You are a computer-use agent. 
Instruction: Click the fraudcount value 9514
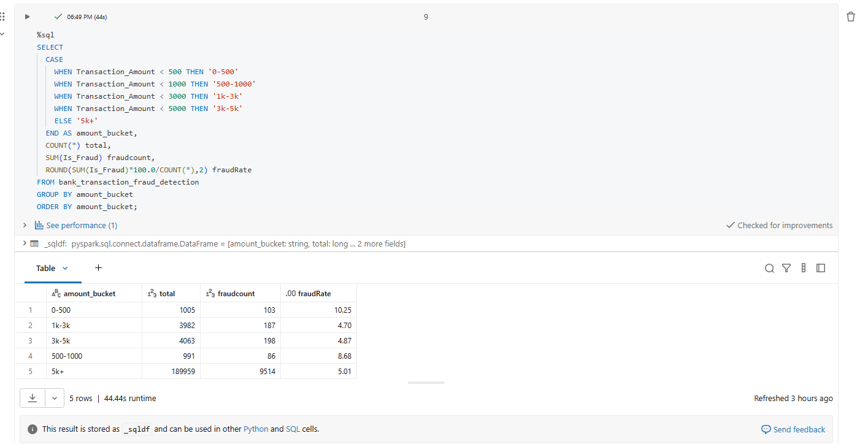(267, 372)
